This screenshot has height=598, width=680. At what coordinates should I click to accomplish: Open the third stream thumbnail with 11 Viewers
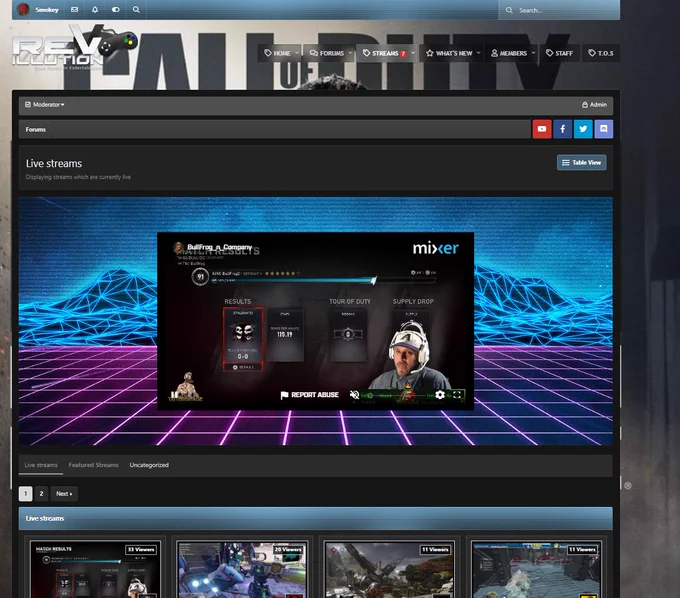(389, 569)
